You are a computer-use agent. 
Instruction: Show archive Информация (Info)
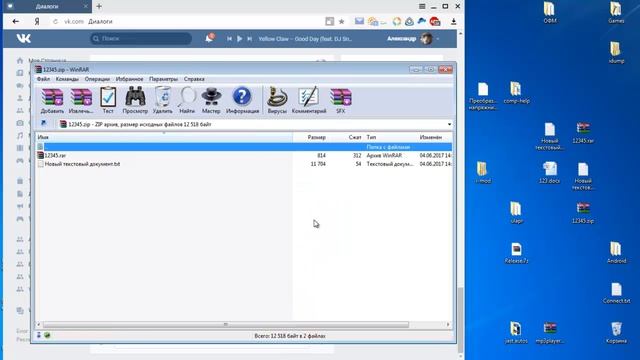(x=242, y=100)
